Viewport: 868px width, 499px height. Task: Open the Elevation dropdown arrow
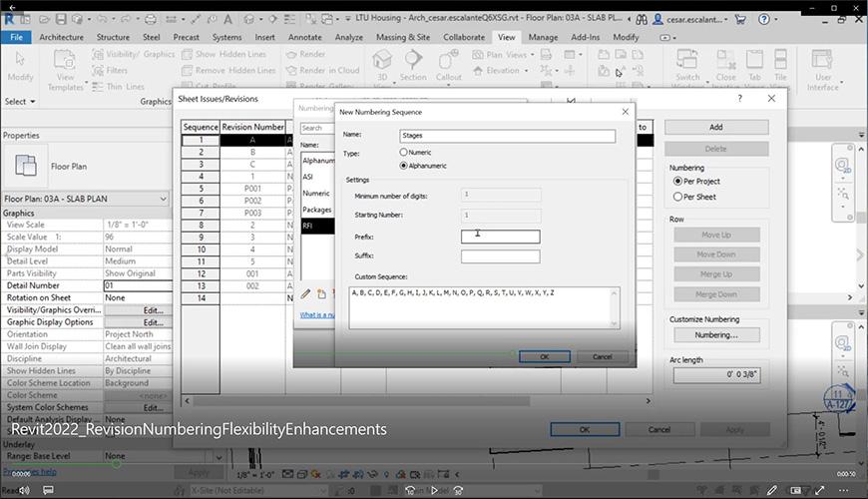coord(526,70)
